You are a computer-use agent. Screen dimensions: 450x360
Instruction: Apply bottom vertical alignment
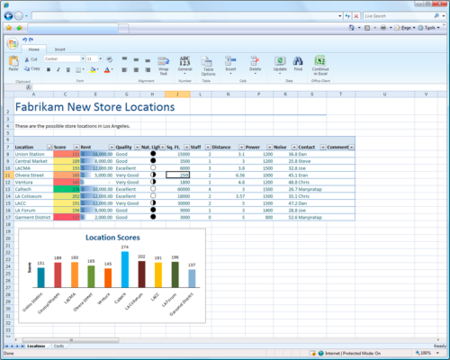coord(148,60)
